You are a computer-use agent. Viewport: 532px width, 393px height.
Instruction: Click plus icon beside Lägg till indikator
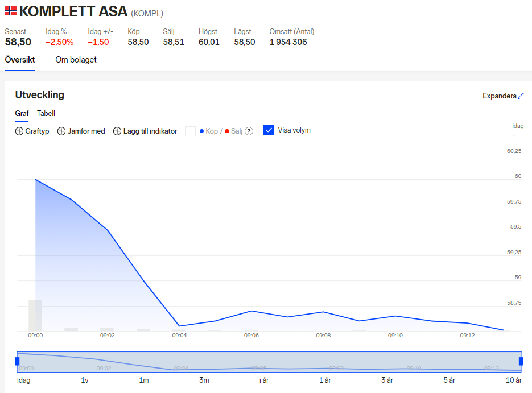coord(117,131)
